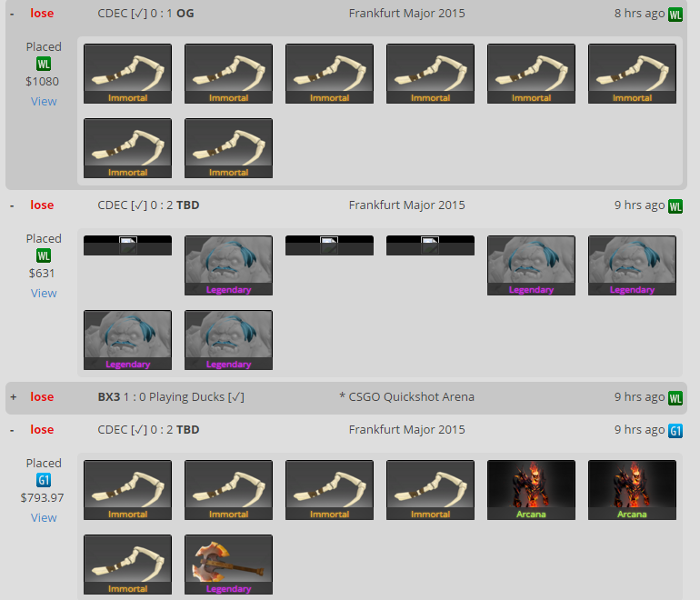Select the second Legendary Pudge item in the $631 bet's top row
This screenshot has height=600, width=700.
(531, 265)
